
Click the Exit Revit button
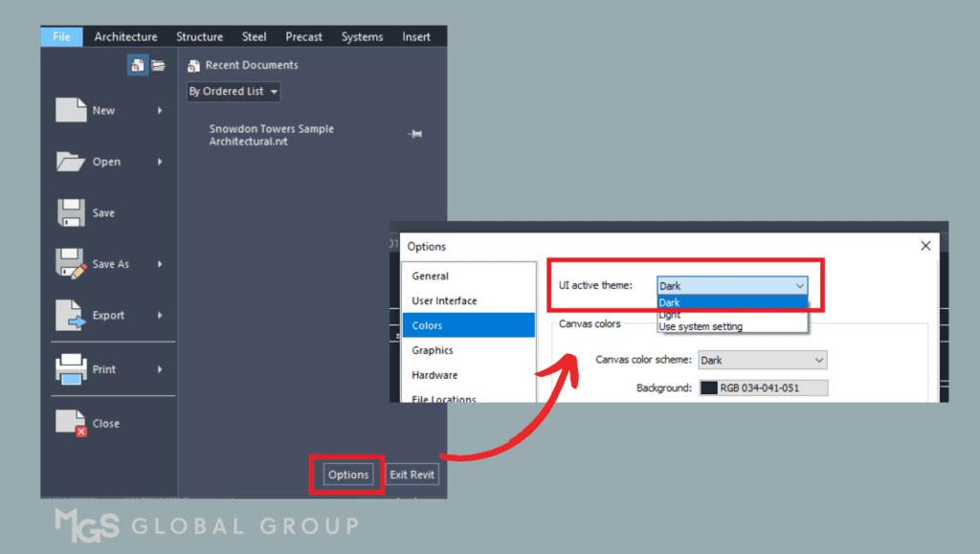pyautogui.click(x=412, y=475)
